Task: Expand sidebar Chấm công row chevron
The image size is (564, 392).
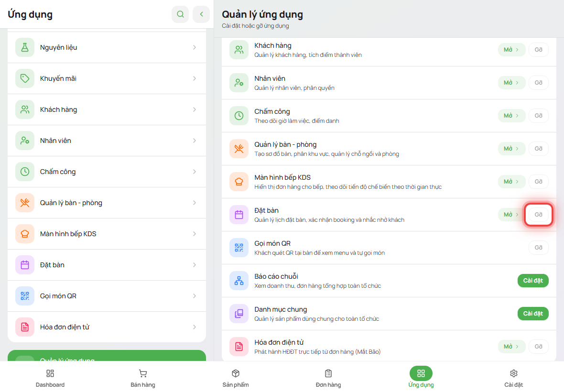Action: tap(194, 172)
